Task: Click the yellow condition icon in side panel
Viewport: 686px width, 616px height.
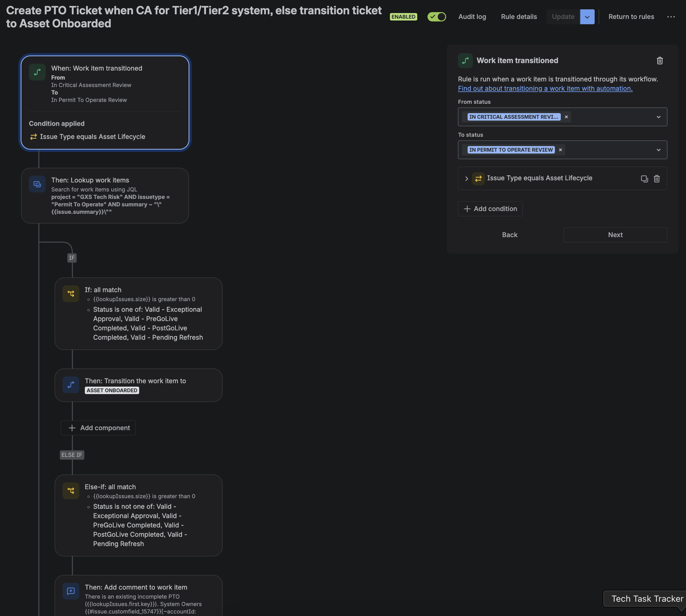Action: click(478, 178)
